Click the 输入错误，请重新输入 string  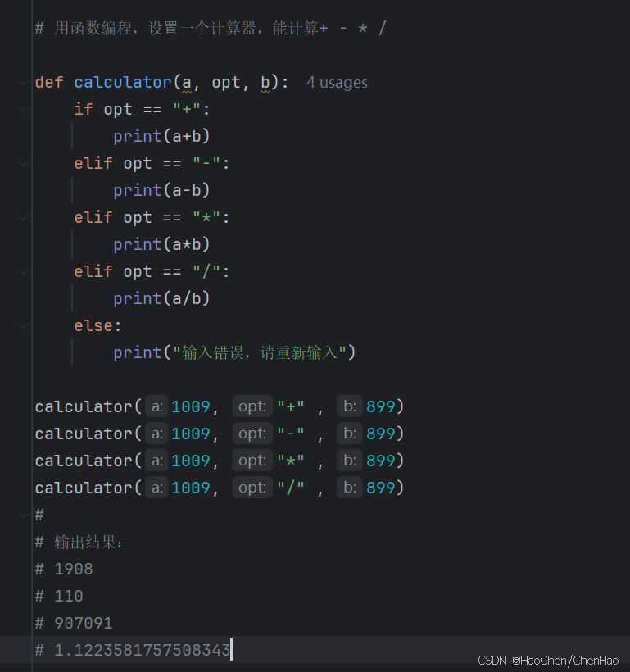260,352
